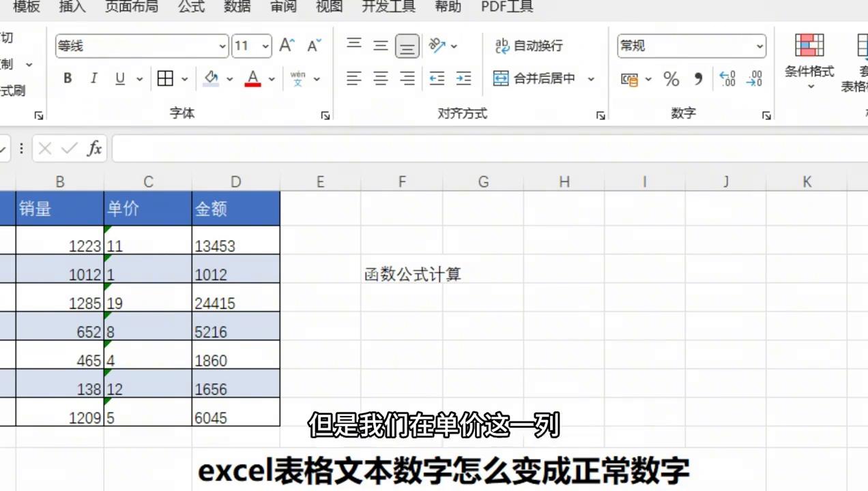868x491 pixels.
Task: Open 对齐方式 group dialog launcher
Action: tap(601, 115)
